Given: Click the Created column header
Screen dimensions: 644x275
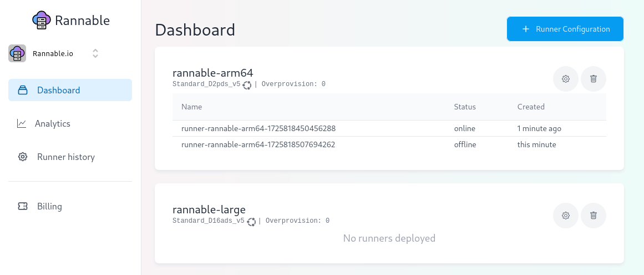Looking at the screenshot, I should tap(531, 107).
